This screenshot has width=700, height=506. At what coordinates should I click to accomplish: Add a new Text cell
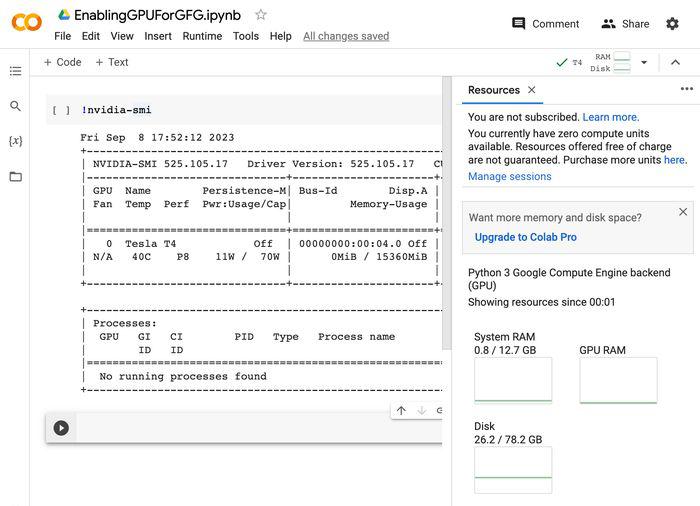click(112, 62)
